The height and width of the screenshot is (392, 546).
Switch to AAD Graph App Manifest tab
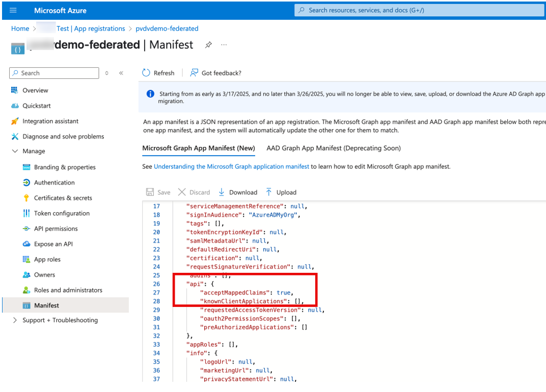[x=334, y=148]
